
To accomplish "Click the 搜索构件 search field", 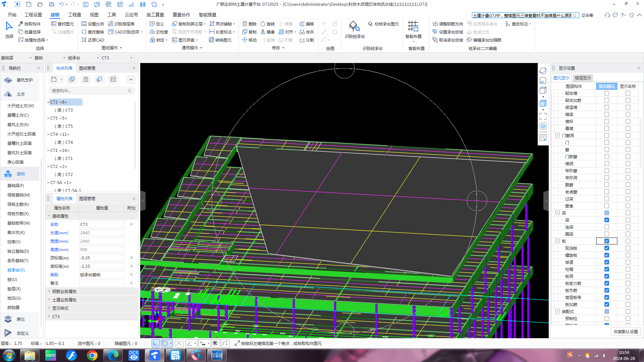I will (92, 90).
